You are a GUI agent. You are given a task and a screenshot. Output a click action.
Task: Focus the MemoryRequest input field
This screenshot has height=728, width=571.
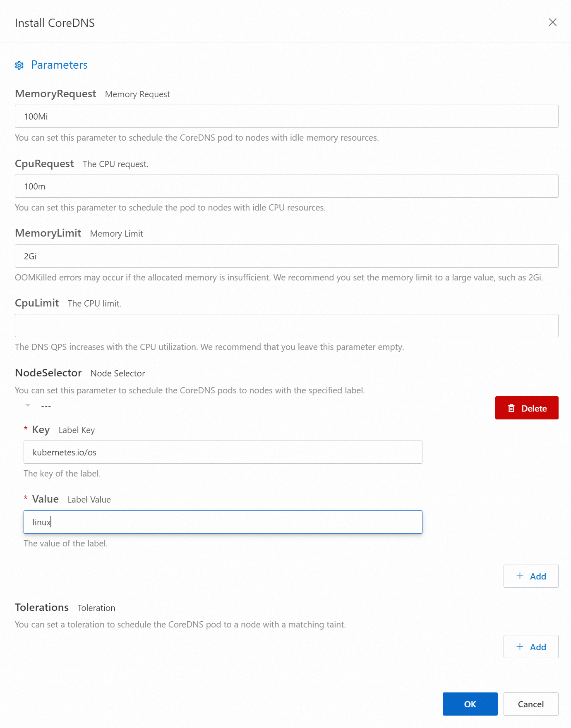[x=286, y=116]
